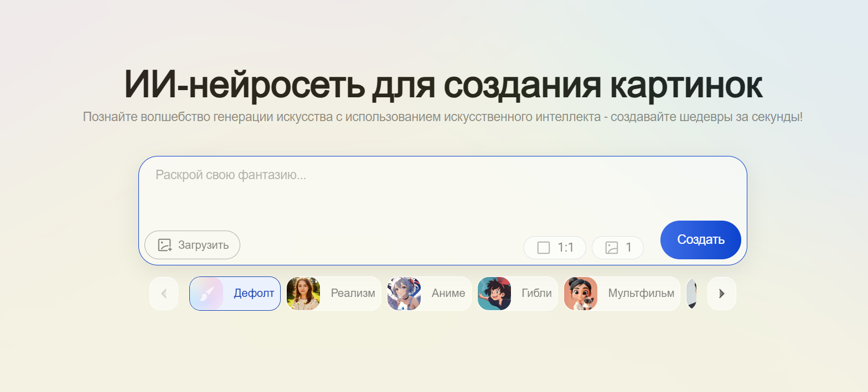Image resolution: width=868 pixels, height=392 pixels.
Task: Click the Реализм portrait thumbnail
Action: pos(303,294)
